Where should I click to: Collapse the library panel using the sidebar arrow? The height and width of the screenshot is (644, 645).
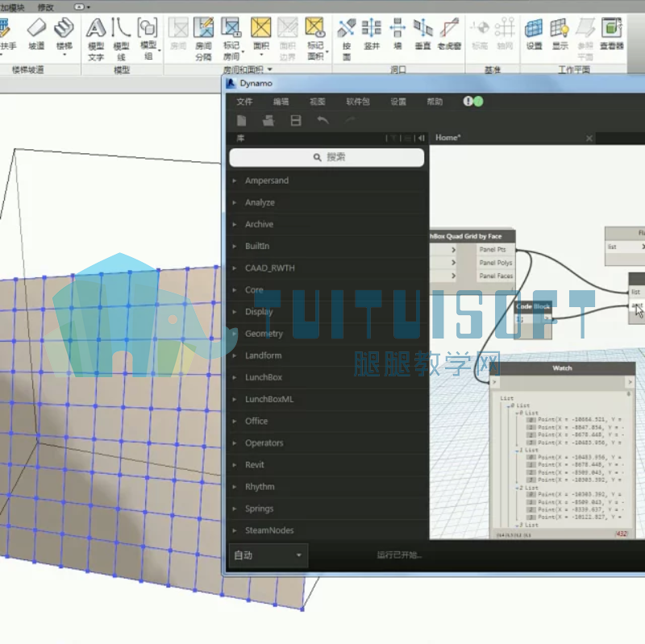pos(421,138)
